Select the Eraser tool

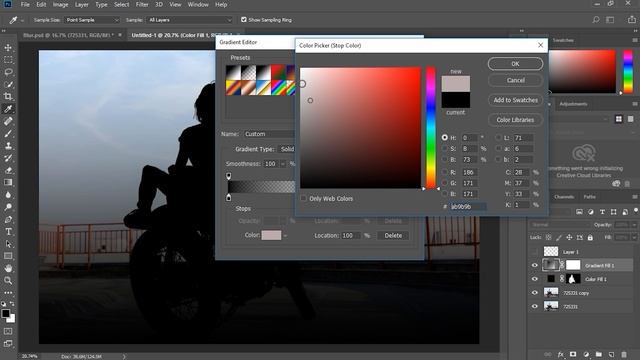8,170
